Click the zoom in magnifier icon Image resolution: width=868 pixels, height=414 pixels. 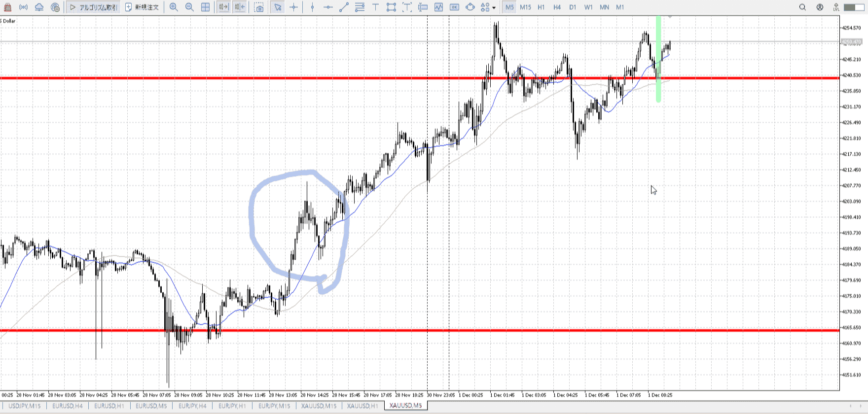(174, 7)
